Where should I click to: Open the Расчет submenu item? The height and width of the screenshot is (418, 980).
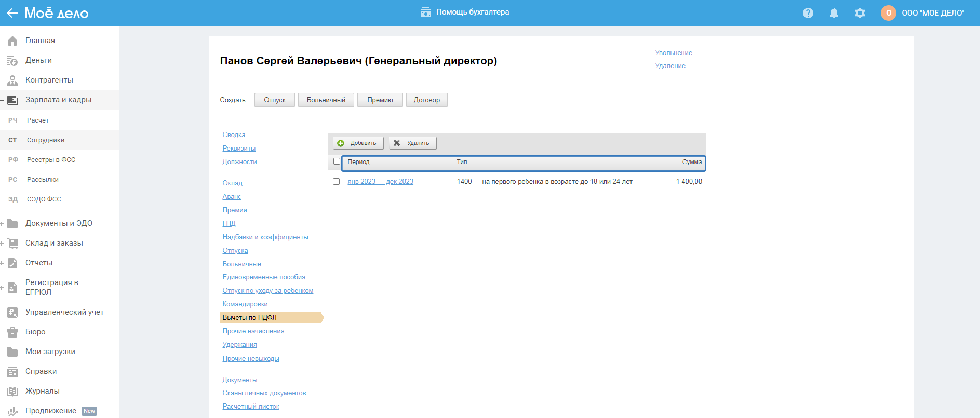[x=59, y=120]
